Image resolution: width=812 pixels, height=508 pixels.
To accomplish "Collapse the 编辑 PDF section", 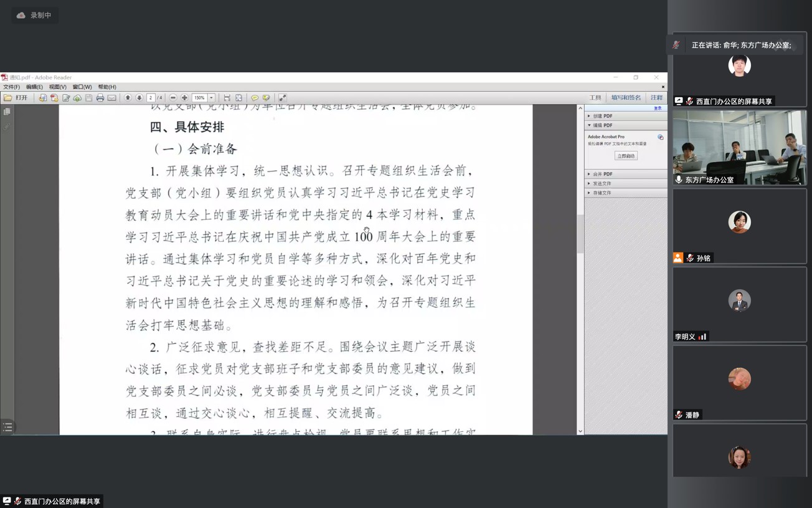I will tap(625, 125).
